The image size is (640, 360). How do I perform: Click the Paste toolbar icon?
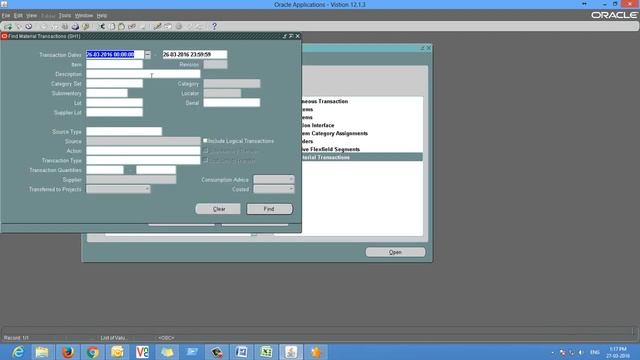pos(122,27)
